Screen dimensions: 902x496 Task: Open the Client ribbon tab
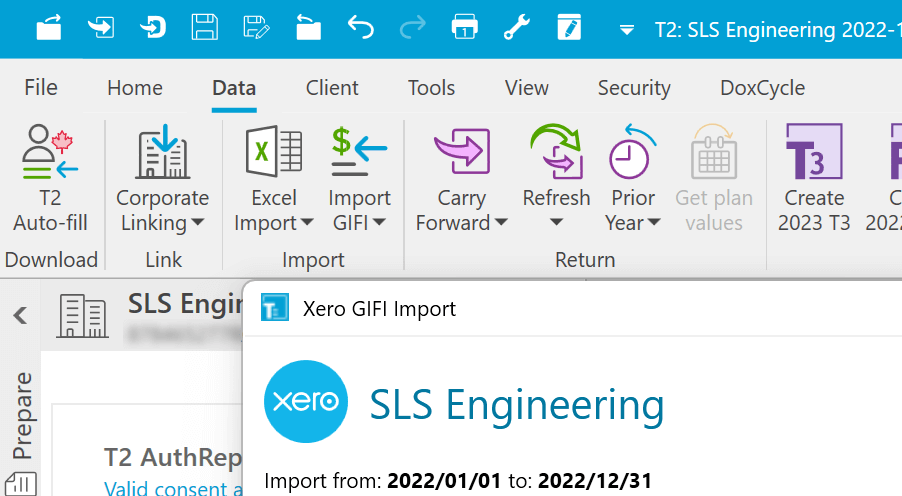tap(332, 88)
